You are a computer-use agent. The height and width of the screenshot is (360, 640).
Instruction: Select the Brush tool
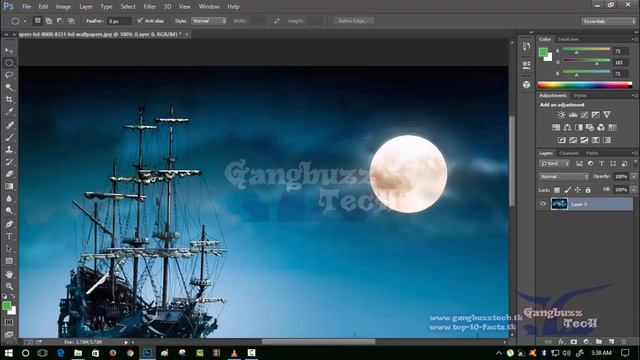[x=9, y=138]
